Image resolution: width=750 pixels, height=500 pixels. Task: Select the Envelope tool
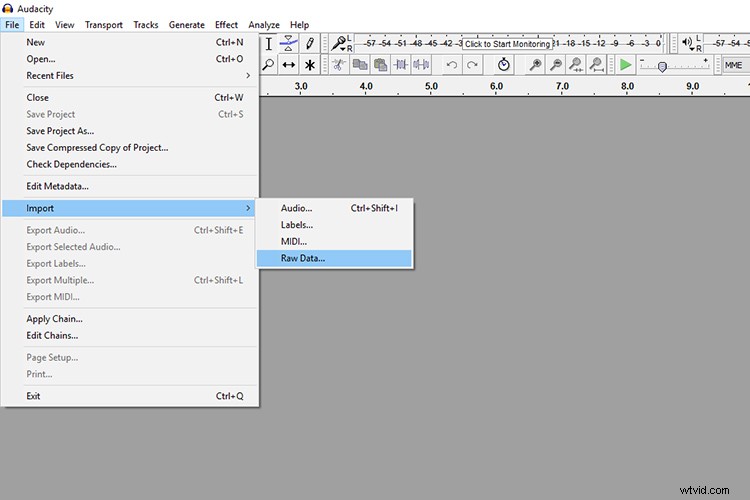tap(289, 43)
